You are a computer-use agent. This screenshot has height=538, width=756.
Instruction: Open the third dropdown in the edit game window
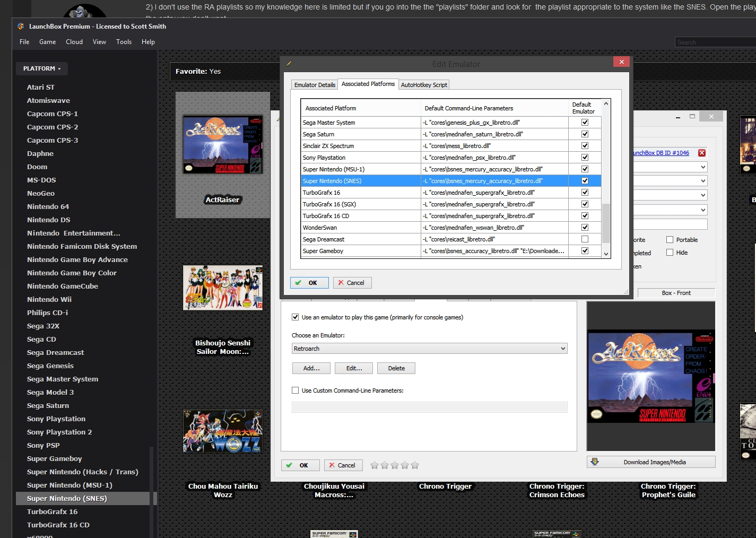click(x=671, y=195)
